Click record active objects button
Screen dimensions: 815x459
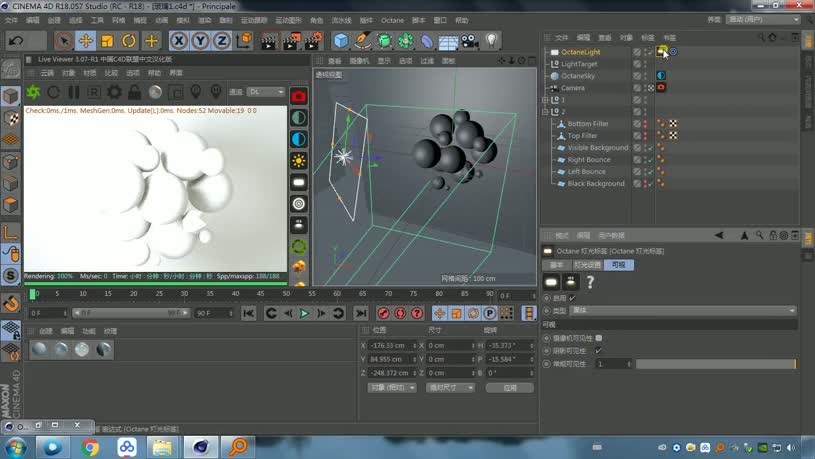tap(384, 313)
